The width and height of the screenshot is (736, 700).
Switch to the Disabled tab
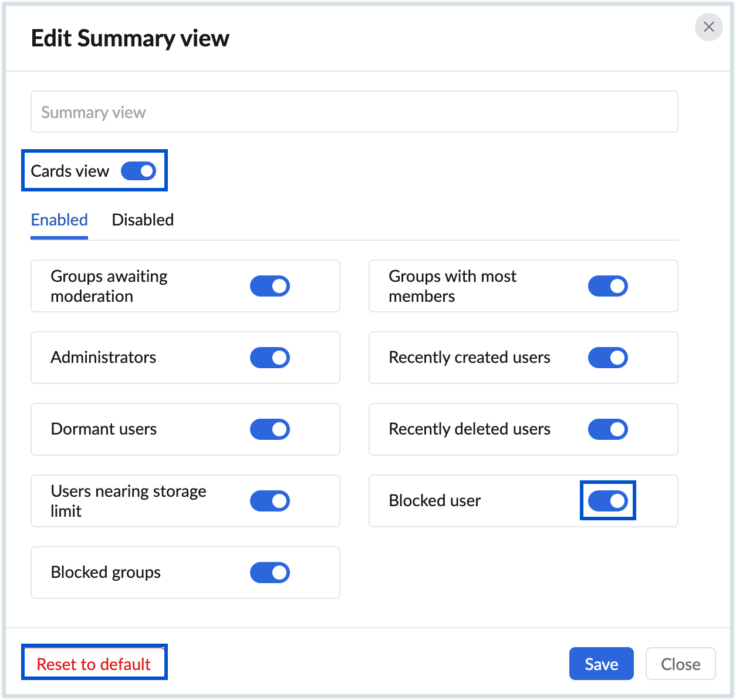pyautogui.click(x=143, y=220)
